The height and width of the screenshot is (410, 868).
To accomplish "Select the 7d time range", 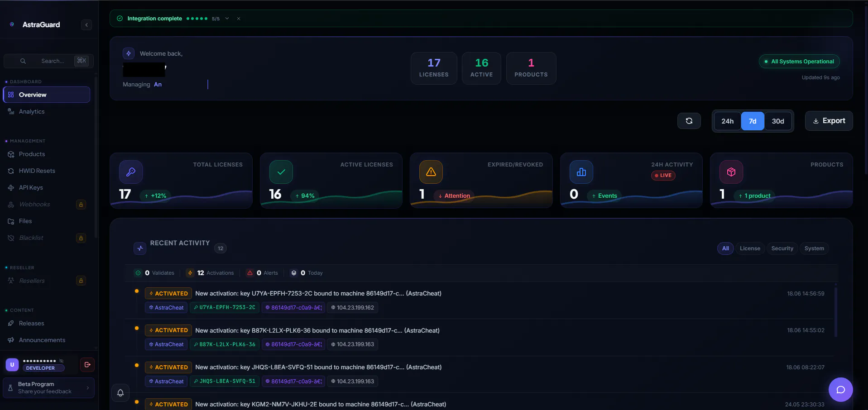I will pos(753,121).
